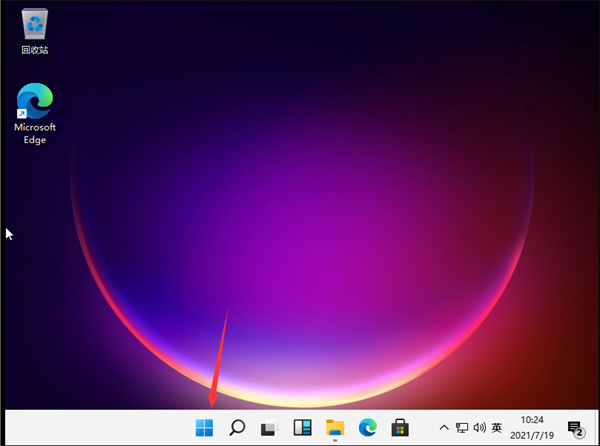The height and width of the screenshot is (446, 600).
Task: Open the notification center with badge 2
Action: pyautogui.click(x=574, y=428)
